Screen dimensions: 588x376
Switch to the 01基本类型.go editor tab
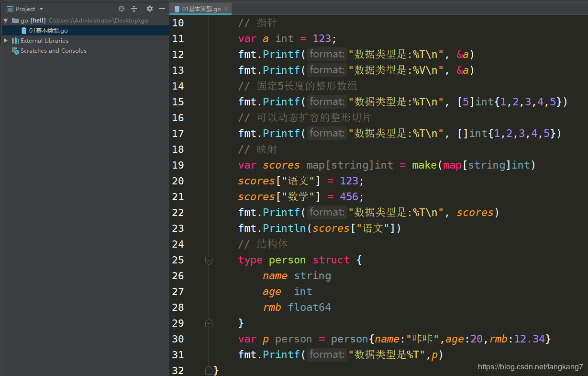(201, 9)
